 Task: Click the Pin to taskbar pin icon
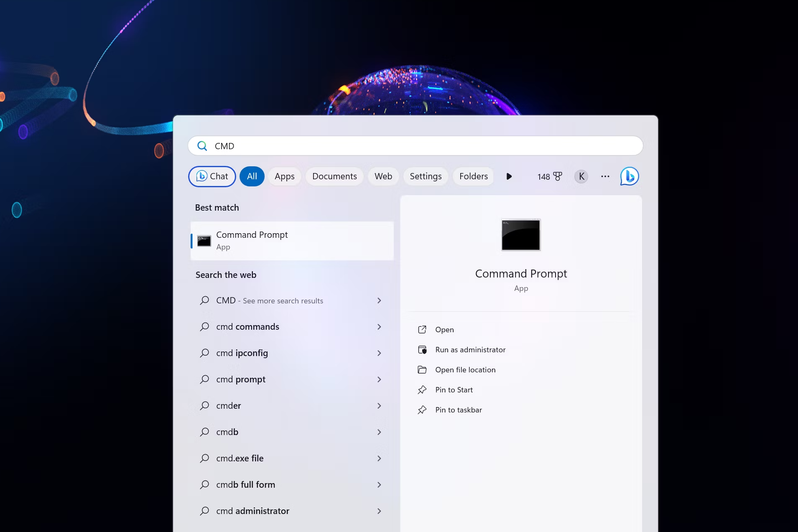point(422,410)
